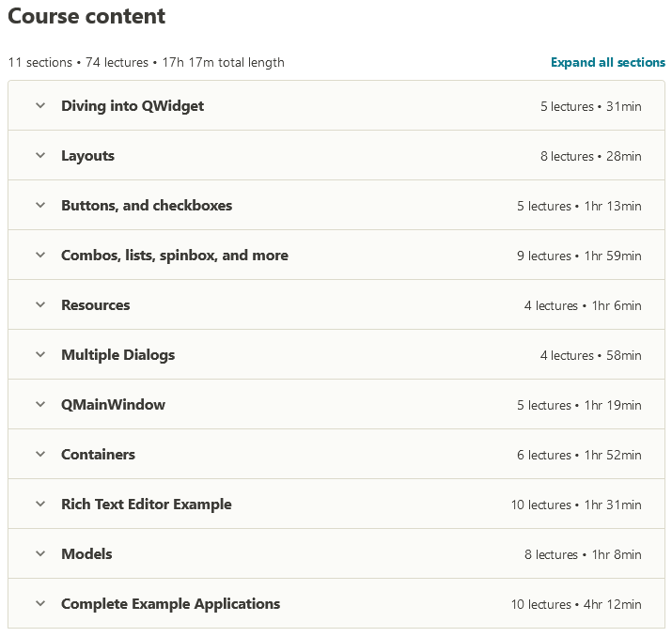Viewport: 672px width, 637px height.
Task: Click the 9 lectures 1hr 59min label
Action: (x=579, y=256)
